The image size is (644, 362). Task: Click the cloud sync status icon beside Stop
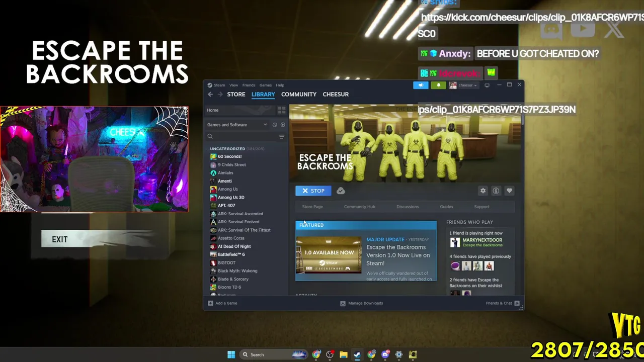341,191
